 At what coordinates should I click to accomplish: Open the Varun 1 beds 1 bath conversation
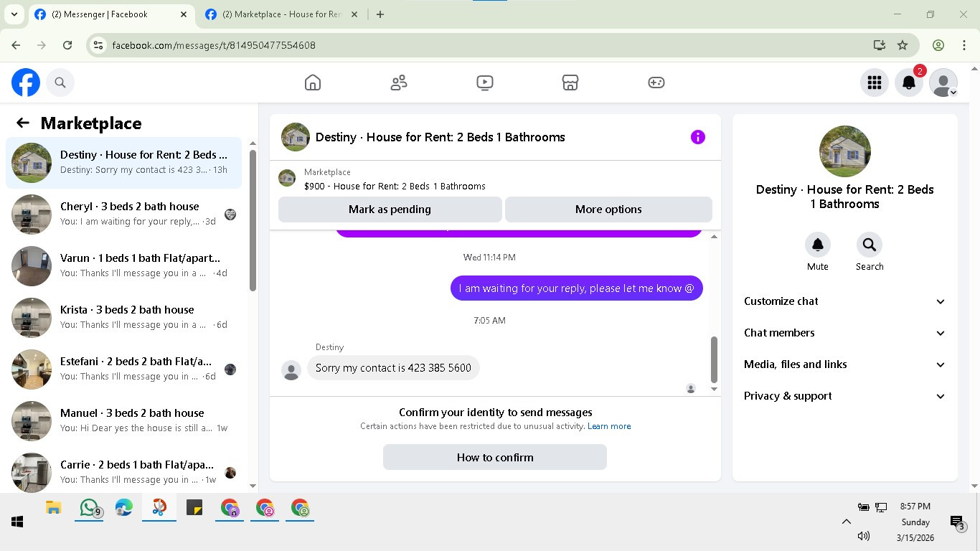pyautogui.click(x=124, y=266)
